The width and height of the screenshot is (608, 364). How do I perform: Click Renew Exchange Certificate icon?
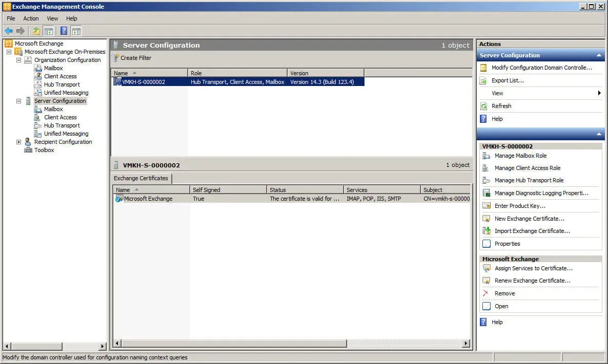[x=486, y=281]
